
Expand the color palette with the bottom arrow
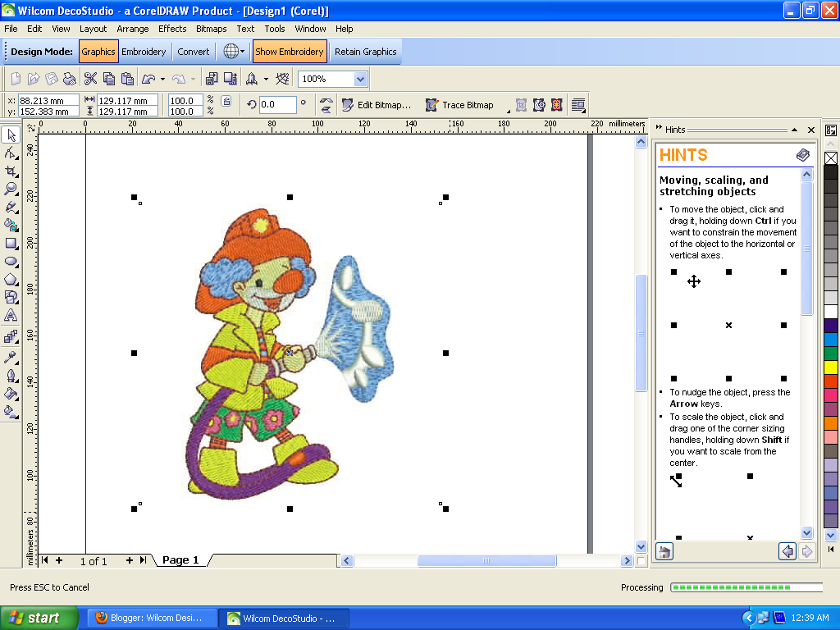pos(830,549)
